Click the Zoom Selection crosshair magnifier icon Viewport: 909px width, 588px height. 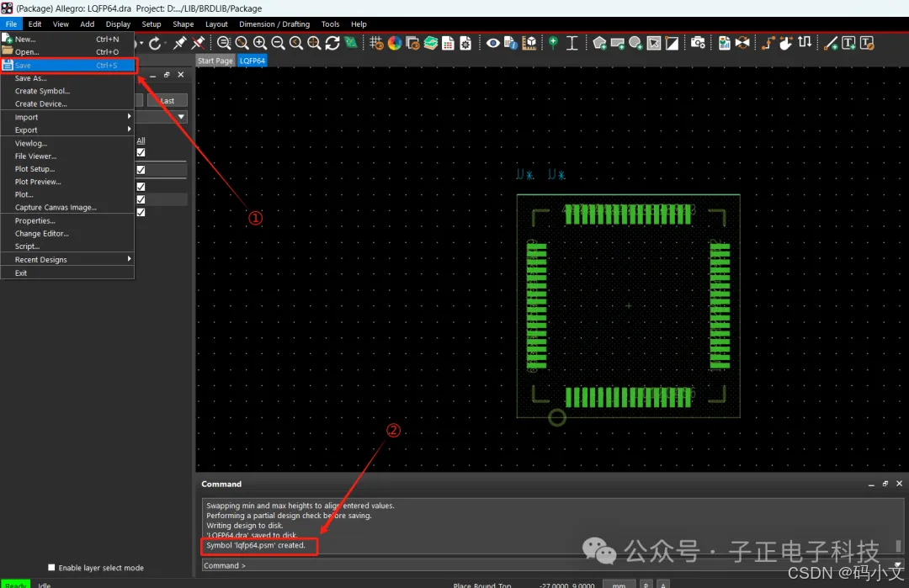click(314, 44)
